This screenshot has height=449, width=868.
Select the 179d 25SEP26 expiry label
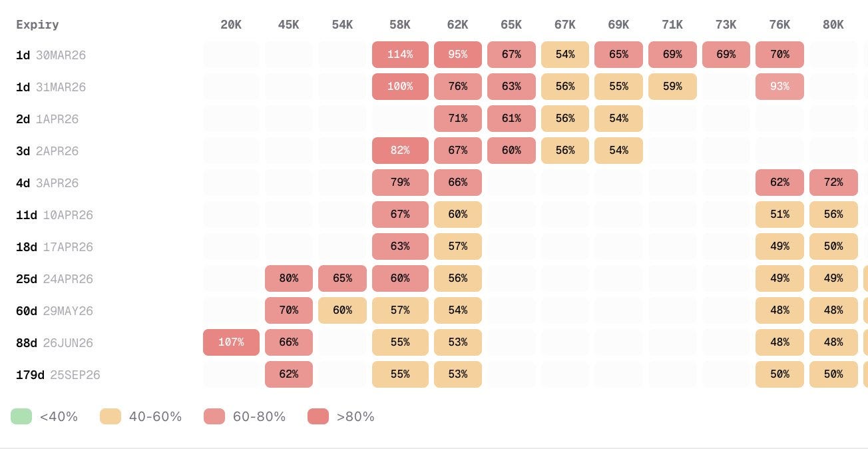point(58,375)
